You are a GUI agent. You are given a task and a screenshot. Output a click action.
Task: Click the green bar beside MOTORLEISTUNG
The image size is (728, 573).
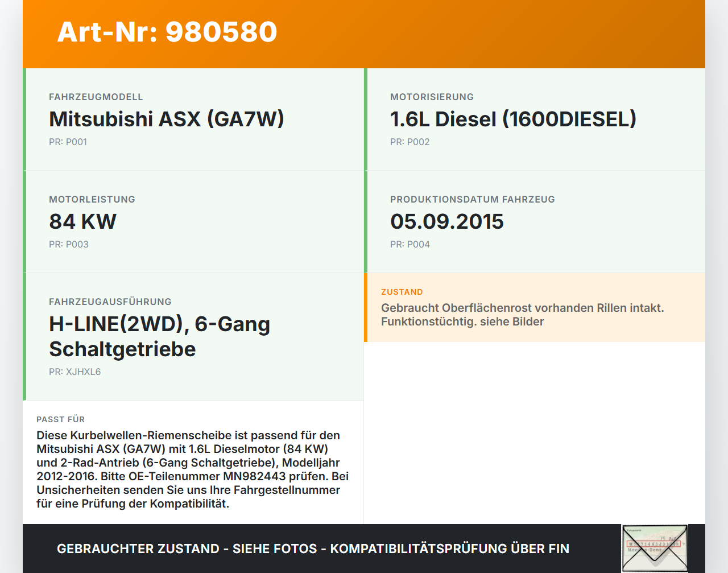click(x=24, y=221)
